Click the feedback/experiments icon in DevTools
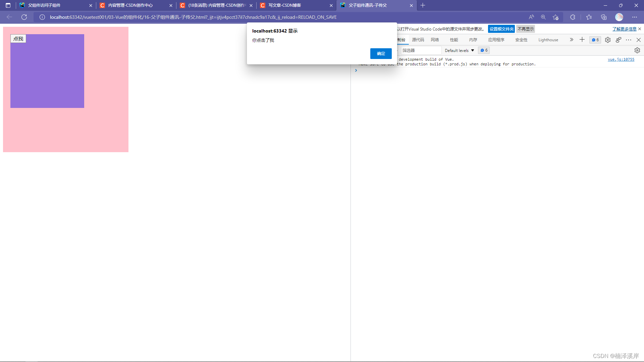644x362 pixels. point(619,40)
